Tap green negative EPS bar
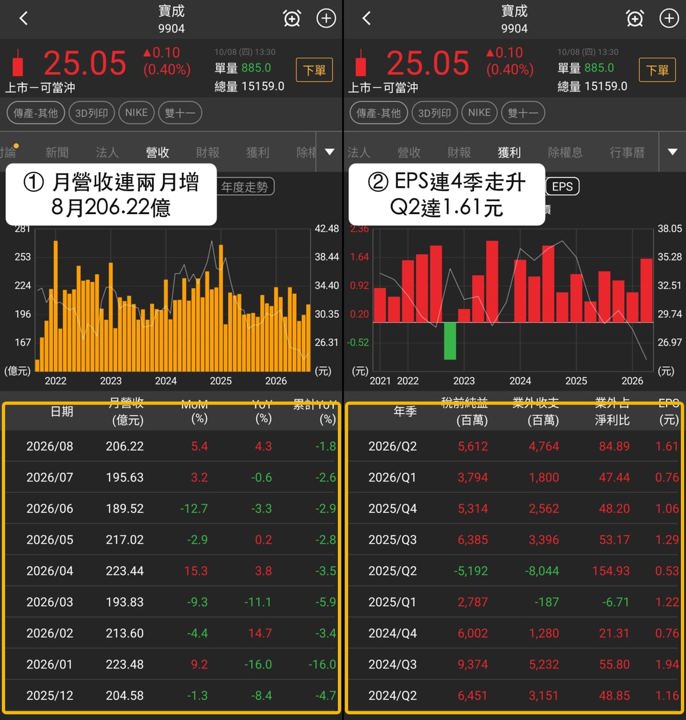686x720 pixels. [x=450, y=341]
